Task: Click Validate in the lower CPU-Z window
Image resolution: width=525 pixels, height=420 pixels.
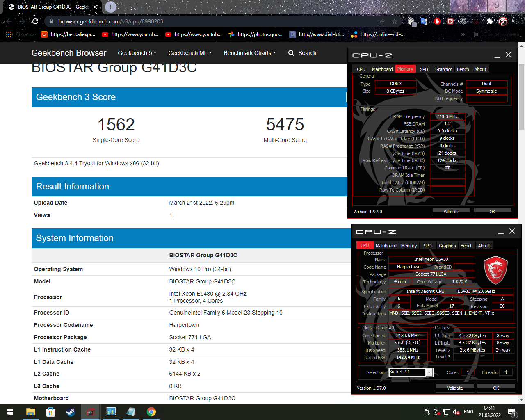Action: pos(455,388)
